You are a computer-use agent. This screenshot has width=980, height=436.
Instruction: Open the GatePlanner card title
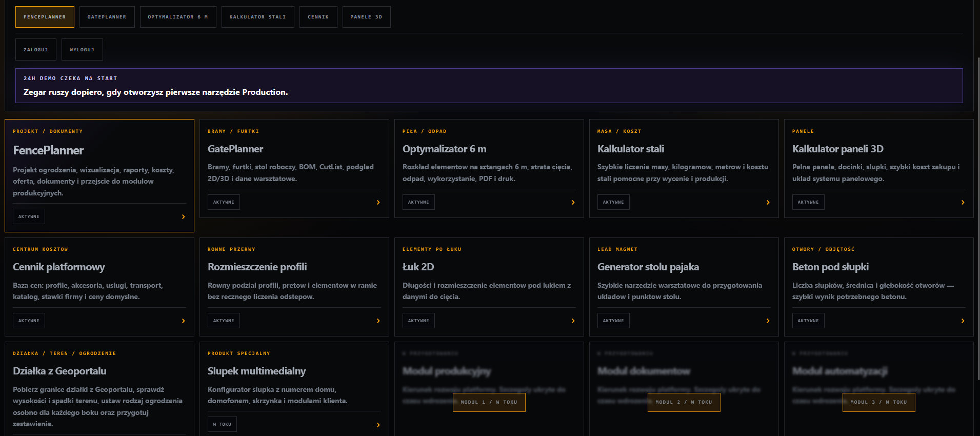pos(235,149)
